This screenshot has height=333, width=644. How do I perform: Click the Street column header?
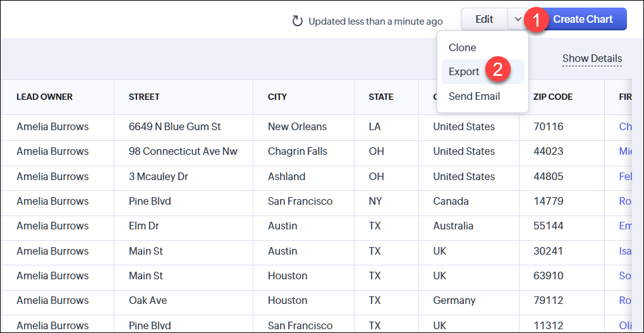tap(144, 97)
